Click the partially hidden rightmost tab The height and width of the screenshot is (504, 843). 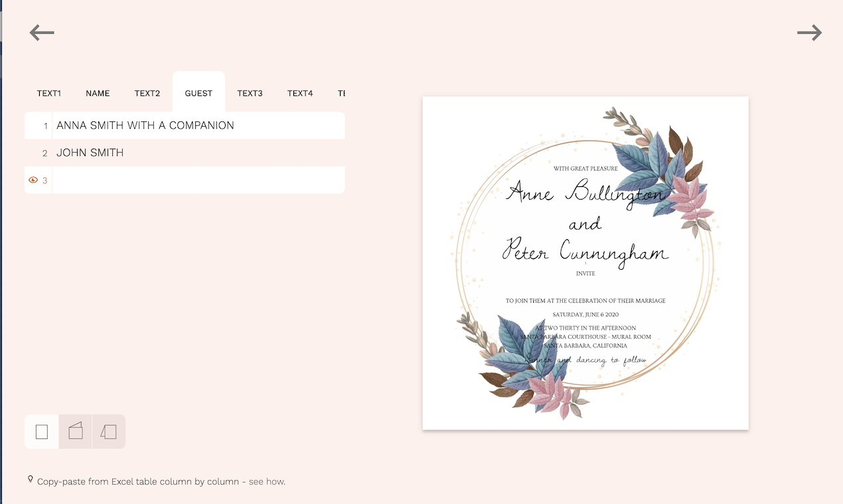(341, 93)
